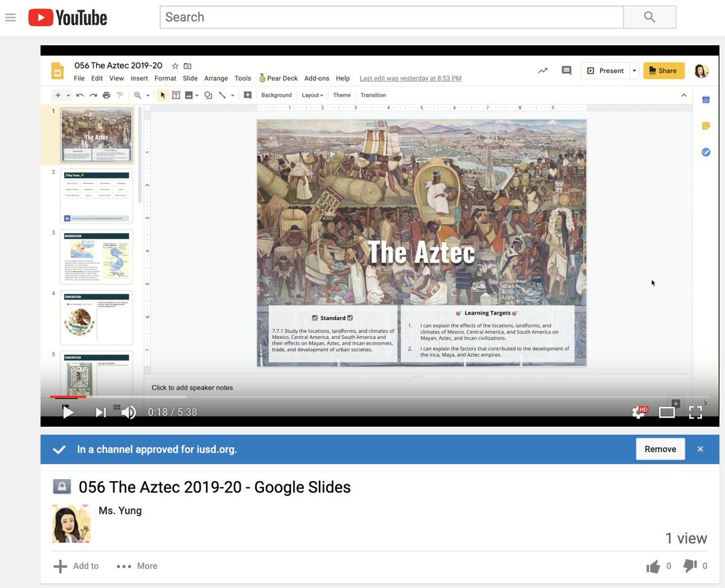The image size is (725, 588).
Task: Click the Theme button
Action: 341,95
